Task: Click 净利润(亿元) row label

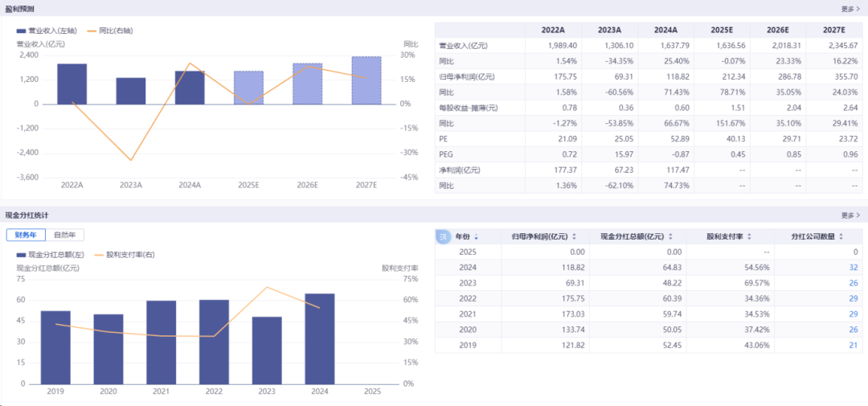Action: [x=460, y=170]
